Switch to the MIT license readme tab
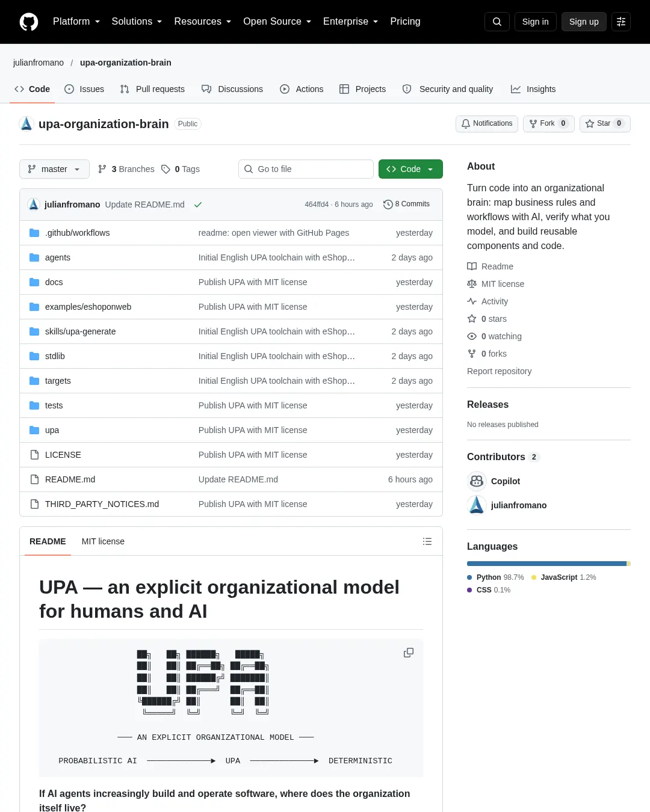The height and width of the screenshot is (812, 650). click(103, 541)
